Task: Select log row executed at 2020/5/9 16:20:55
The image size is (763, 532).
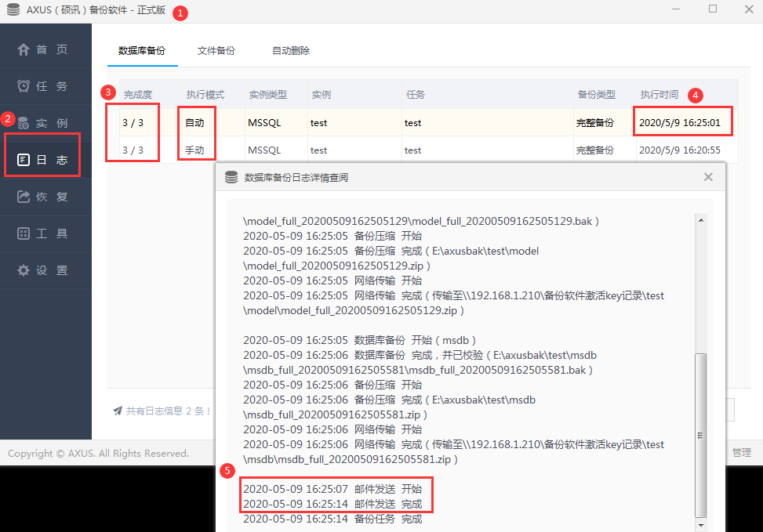Action: (429, 150)
